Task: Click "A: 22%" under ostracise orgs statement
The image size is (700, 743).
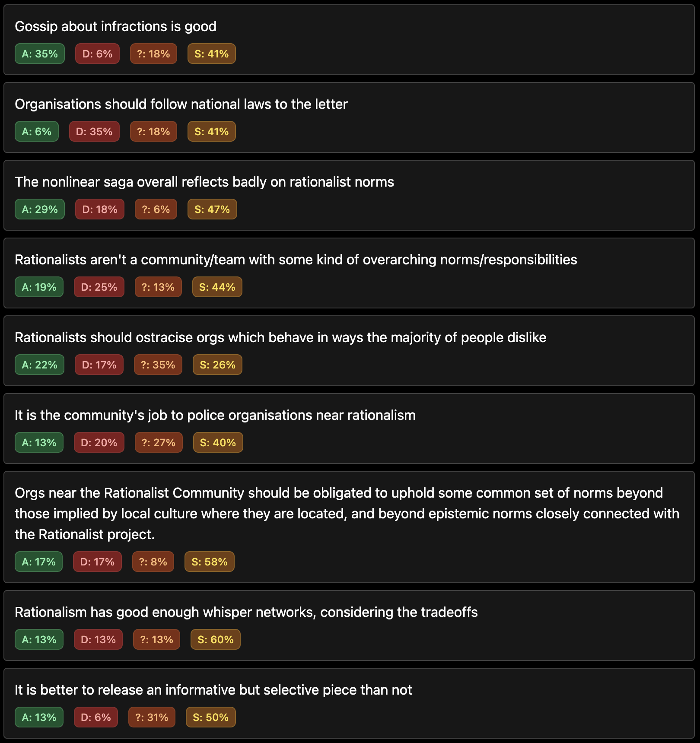Action: coord(39,365)
